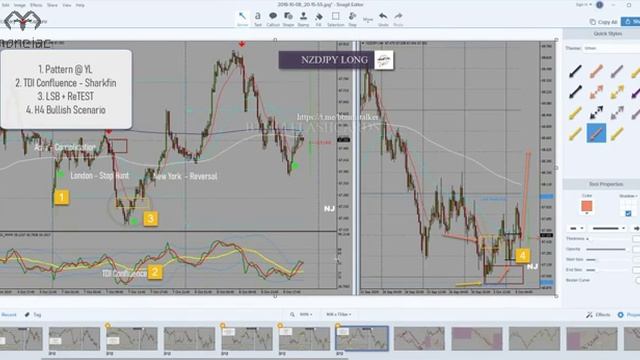Open the Image menu
Image resolution: width=640 pixels, height=360 pixels.
point(20,5)
